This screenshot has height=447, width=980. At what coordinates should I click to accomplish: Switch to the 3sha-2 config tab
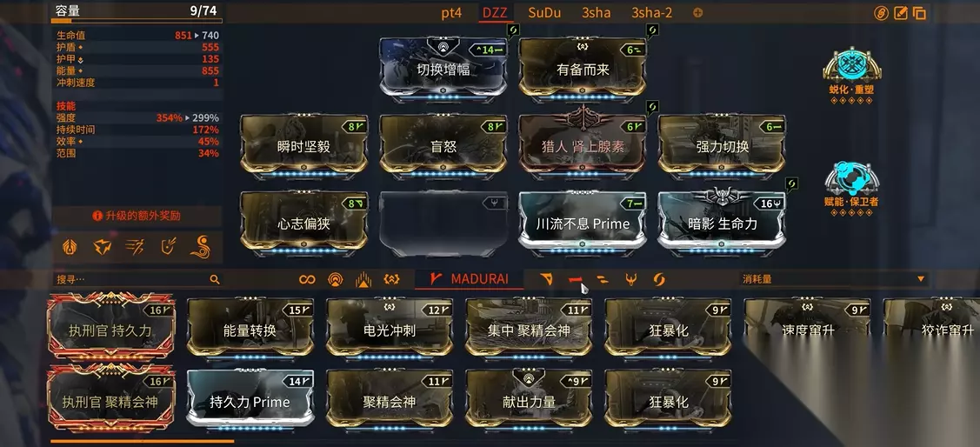coord(652,12)
